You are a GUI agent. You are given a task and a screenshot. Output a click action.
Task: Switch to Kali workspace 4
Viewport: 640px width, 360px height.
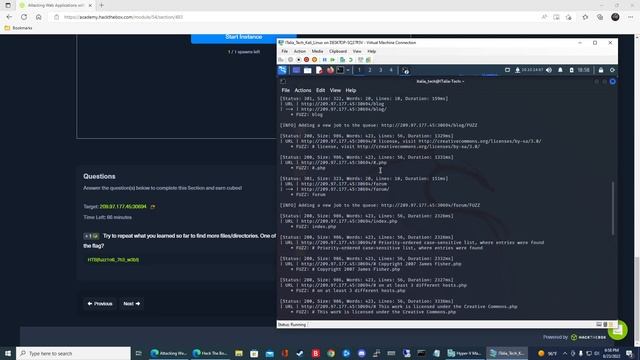pyautogui.click(x=391, y=70)
